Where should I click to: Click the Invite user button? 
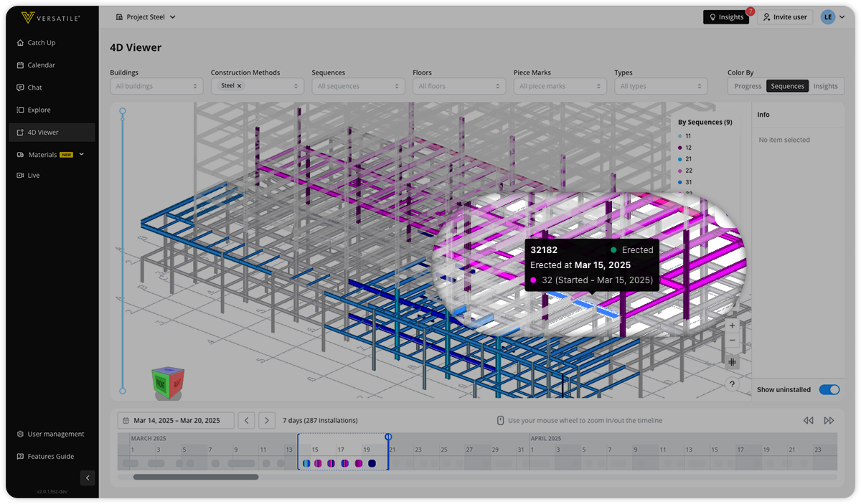[785, 17]
